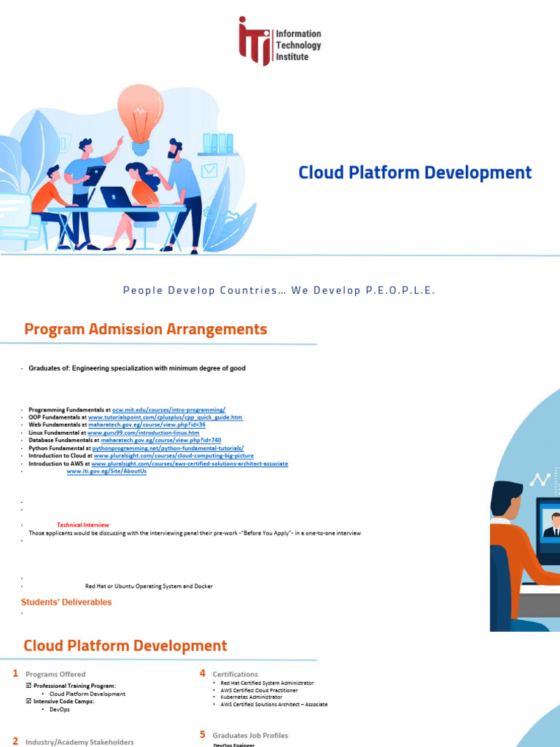
Task: Click the 'Cloud Platform Development' program bullet
Action: (87, 694)
